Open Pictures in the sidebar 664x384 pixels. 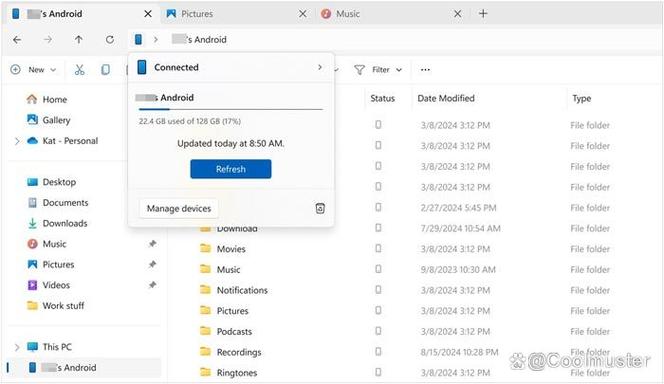(x=50, y=265)
